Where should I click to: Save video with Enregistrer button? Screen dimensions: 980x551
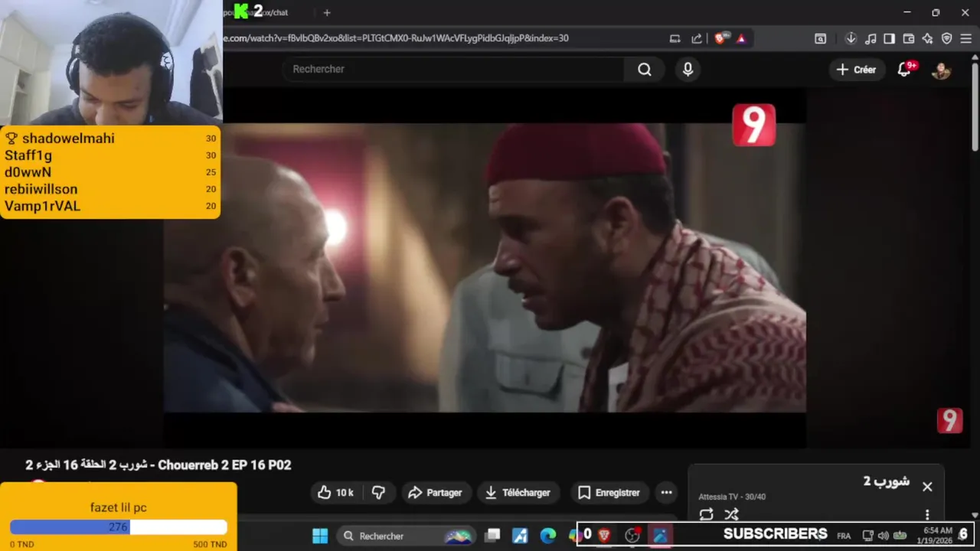click(x=609, y=493)
